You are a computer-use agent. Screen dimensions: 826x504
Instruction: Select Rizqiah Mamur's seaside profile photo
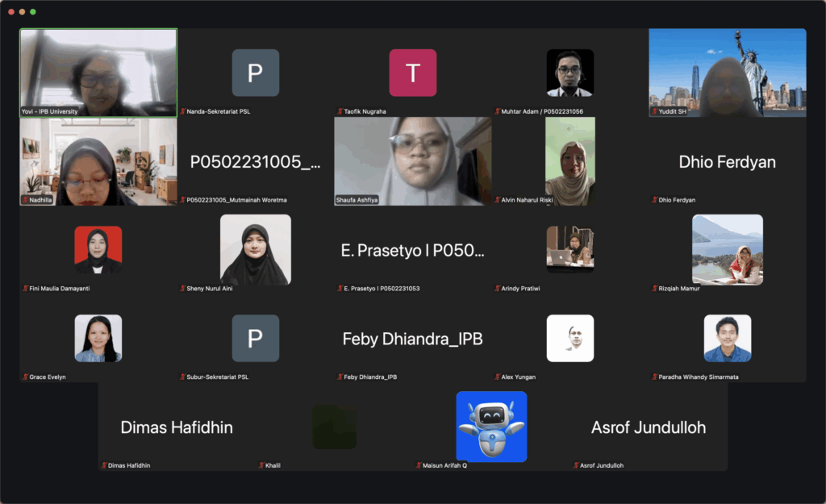coord(727,249)
